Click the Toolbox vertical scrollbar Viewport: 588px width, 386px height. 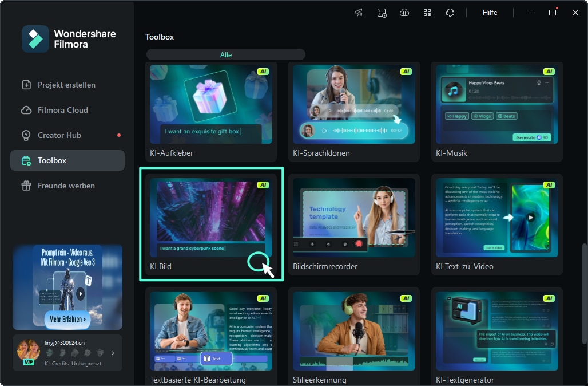pyautogui.click(x=584, y=293)
